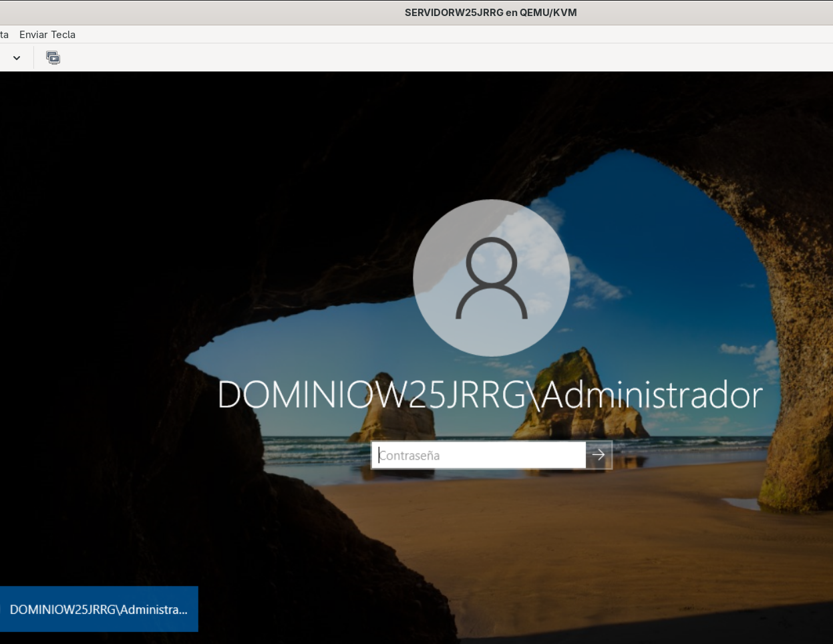
Task: Click the Contraseña placeholder text
Action: click(x=409, y=456)
